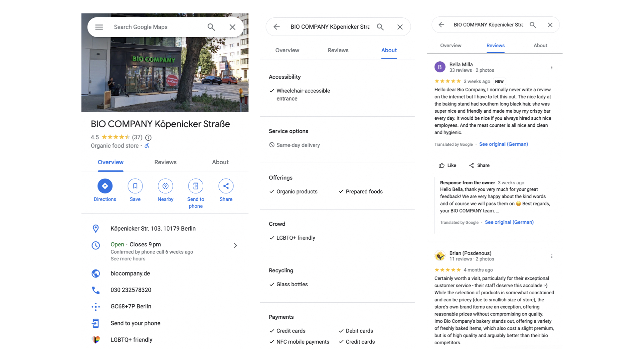Open the Reviews tab
Screen dimensions: 644x362
click(x=165, y=162)
